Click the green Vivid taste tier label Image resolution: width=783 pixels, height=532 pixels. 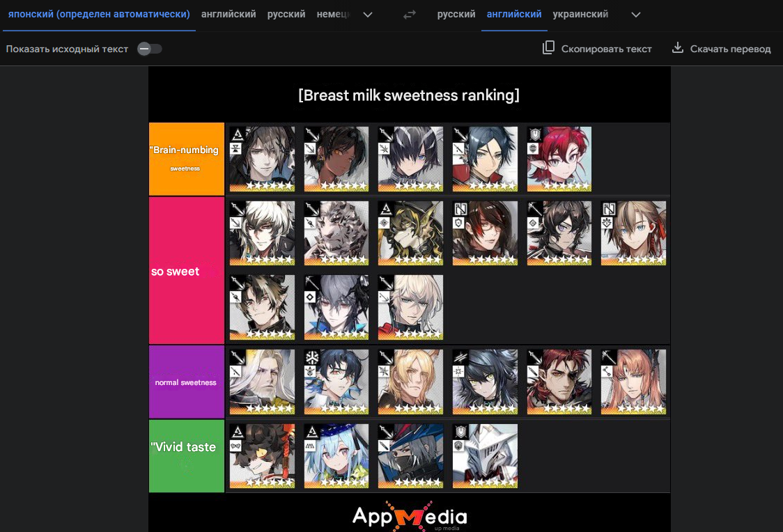(x=186, y=456)
